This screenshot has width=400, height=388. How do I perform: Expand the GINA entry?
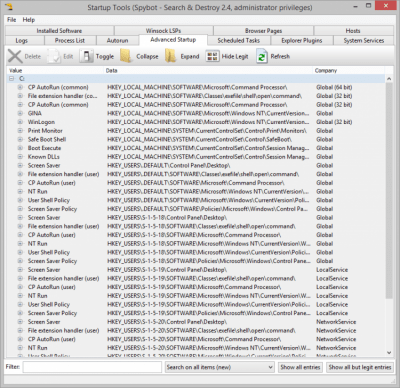(21, 113)
